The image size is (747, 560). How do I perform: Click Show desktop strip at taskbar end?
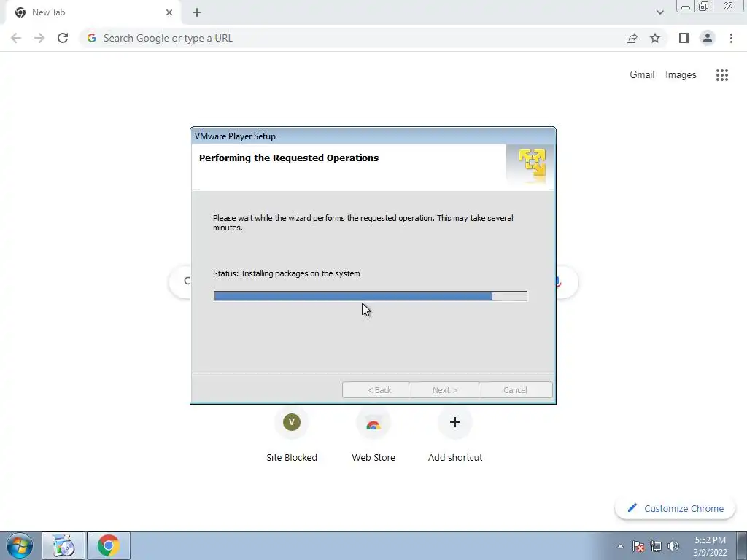[x=742, y=545]
